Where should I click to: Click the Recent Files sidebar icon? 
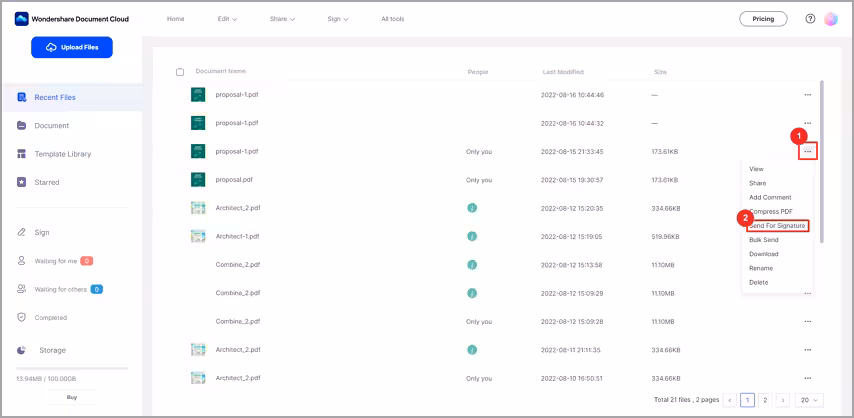click(x=22, y=98)
